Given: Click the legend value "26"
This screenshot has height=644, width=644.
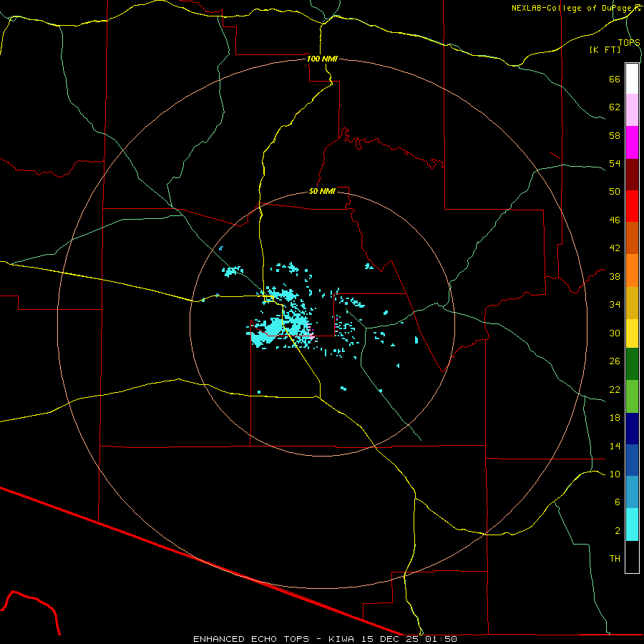Looking at the screenshot, I should 615,361.
